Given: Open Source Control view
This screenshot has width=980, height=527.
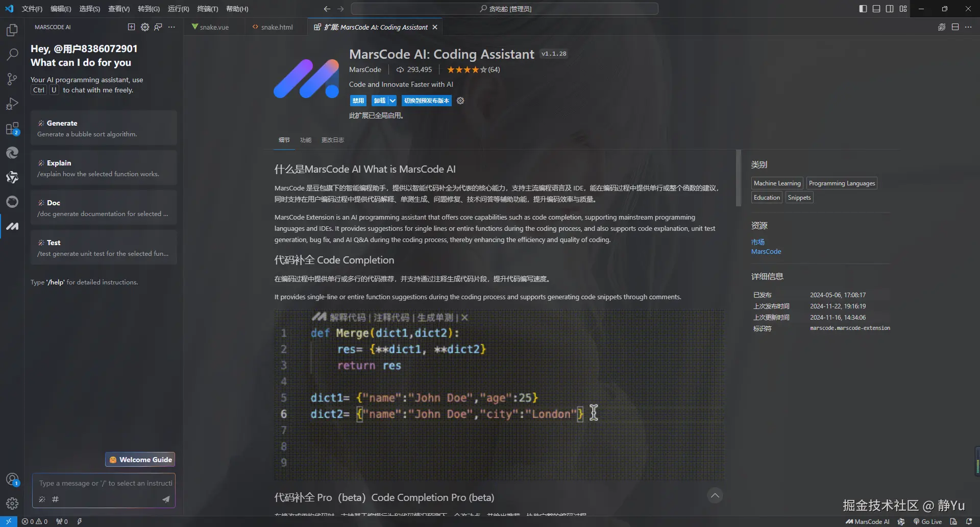Looking at the screenshot, I should tap(12, 79).
